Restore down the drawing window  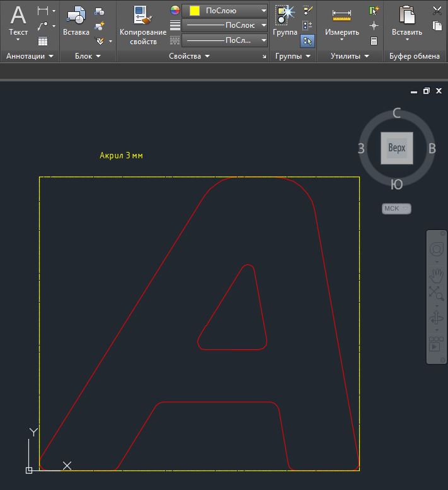pos(427,91)
